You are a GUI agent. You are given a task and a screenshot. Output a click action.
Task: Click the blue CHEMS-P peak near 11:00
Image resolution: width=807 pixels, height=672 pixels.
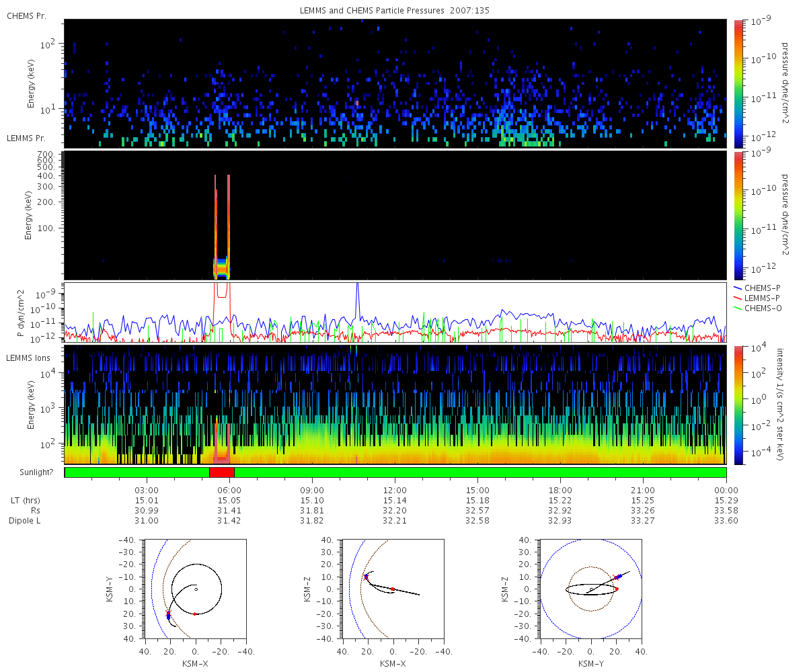tap(358, 296)
